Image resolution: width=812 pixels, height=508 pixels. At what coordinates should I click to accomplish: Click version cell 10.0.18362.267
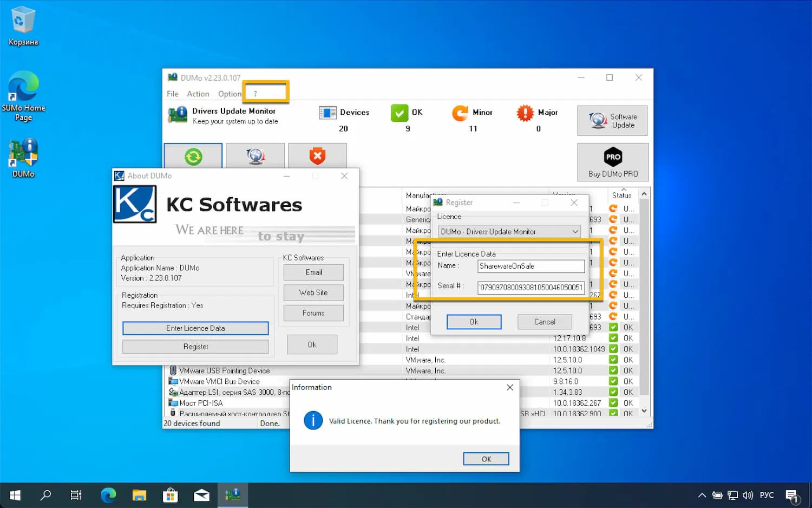tap(577, 403)
